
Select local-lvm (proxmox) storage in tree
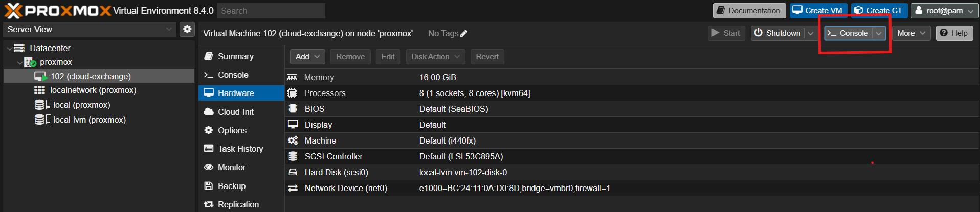[x=99, y=120]
